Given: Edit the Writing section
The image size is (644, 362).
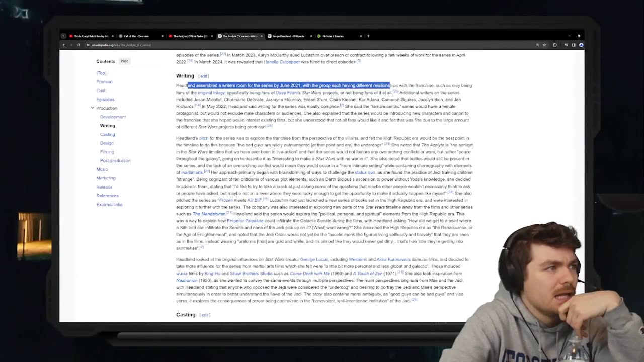Looking at the screenshot, I should [204, 76].
